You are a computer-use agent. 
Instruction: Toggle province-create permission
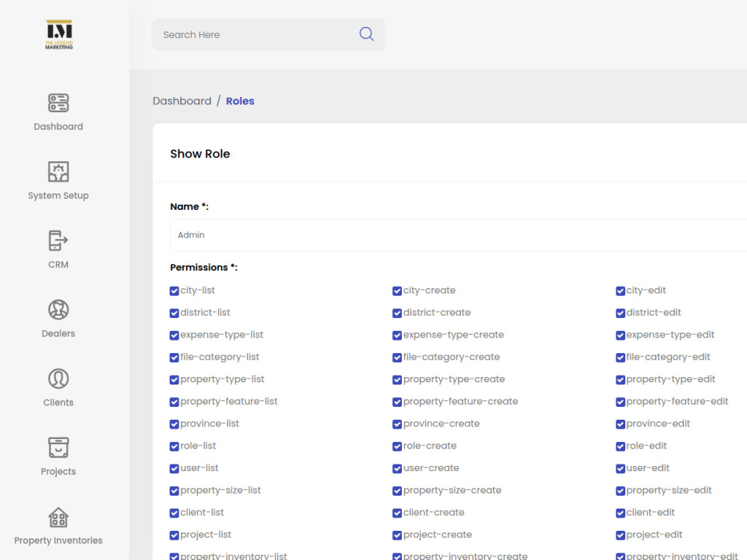397,424
